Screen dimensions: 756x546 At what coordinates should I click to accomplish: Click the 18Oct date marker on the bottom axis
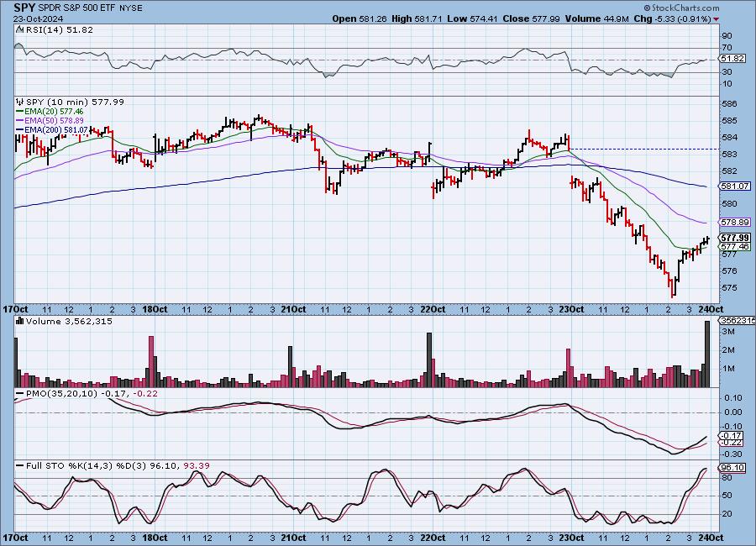pyautogui.click(x=155, y=538)
